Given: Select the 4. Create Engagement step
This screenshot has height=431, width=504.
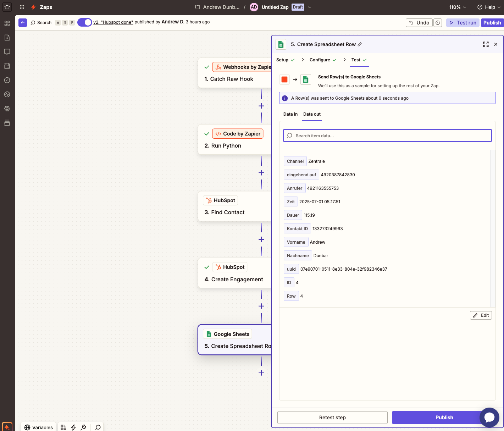Looking at the screenshot, I should coord(235,273).
